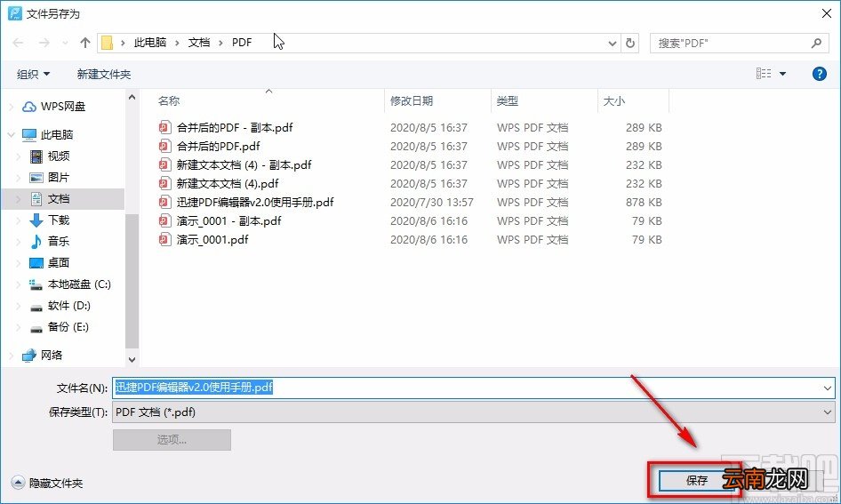
Task: Click the 保存 button
Action: [x=696, y=480]
